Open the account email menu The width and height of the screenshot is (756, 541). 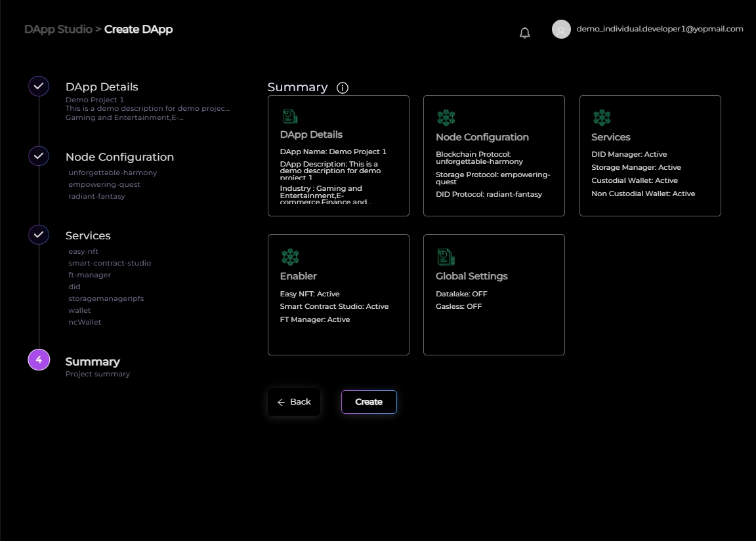pos(660,29)
